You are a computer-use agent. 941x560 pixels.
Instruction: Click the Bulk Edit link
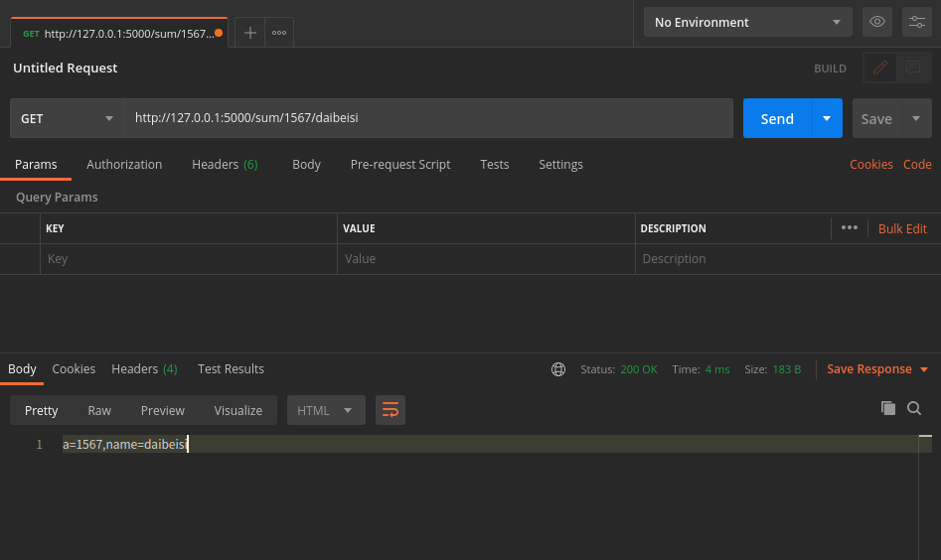(x=902, y=228)
